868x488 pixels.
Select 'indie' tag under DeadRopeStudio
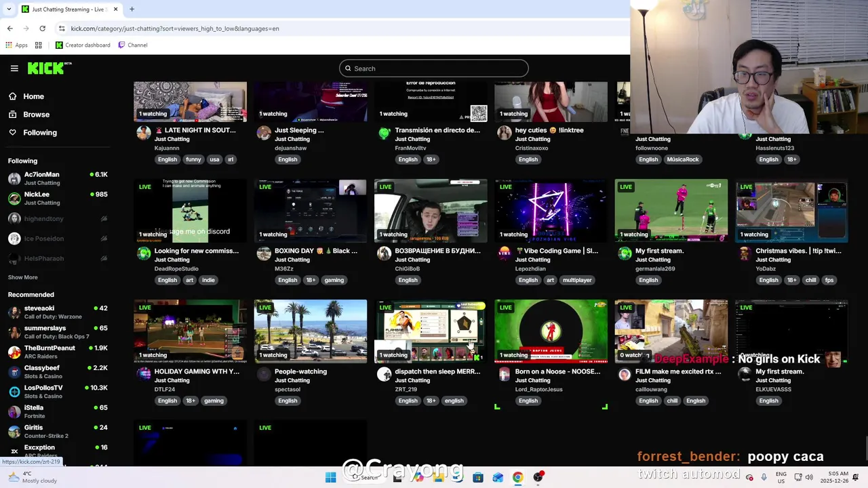tap(208, 280)
